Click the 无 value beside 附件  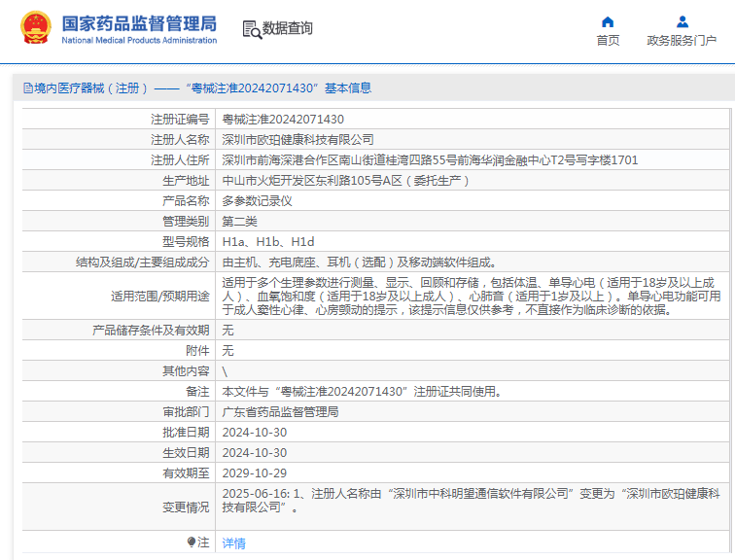tap(227, 351)
